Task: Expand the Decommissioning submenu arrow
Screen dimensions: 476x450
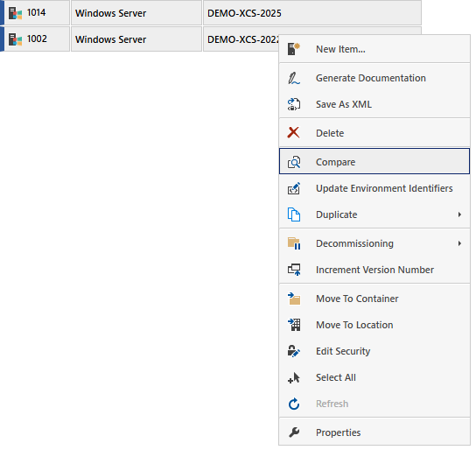Action: [x=459, y=243]
